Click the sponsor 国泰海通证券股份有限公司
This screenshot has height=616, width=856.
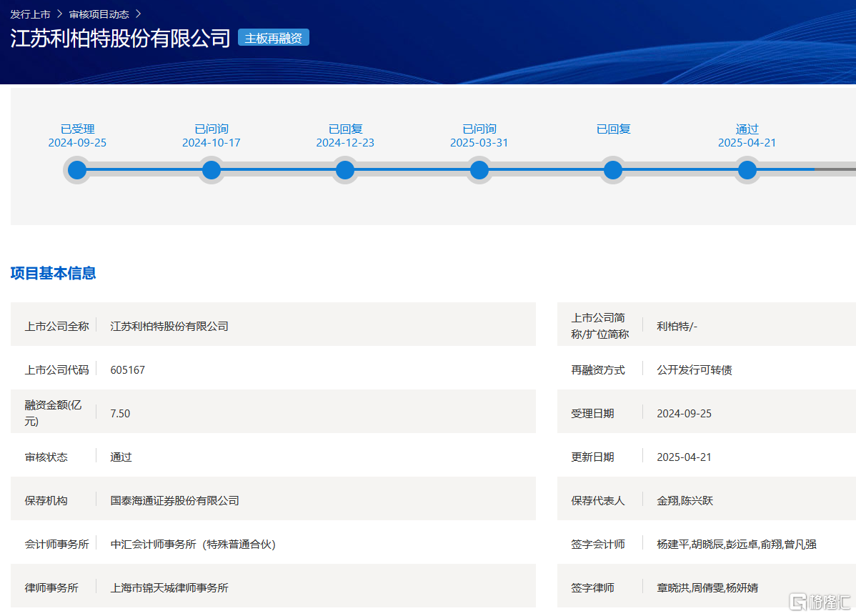174,501
